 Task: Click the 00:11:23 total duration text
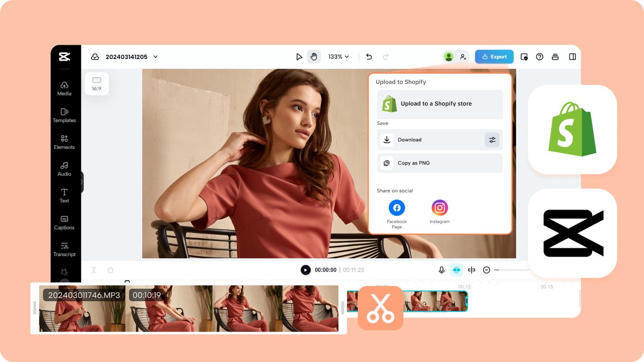(x=353, y=270)
